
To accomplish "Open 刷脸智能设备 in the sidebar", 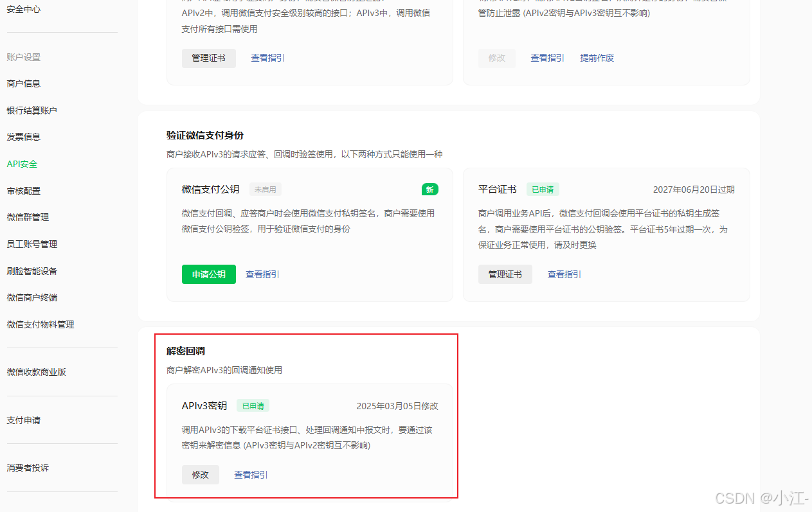I will 32,271.
